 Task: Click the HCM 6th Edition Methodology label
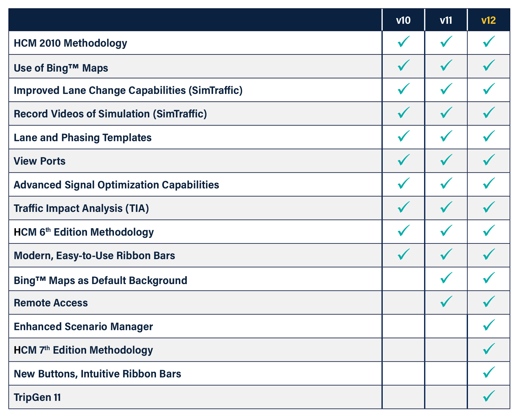point(84,232)
